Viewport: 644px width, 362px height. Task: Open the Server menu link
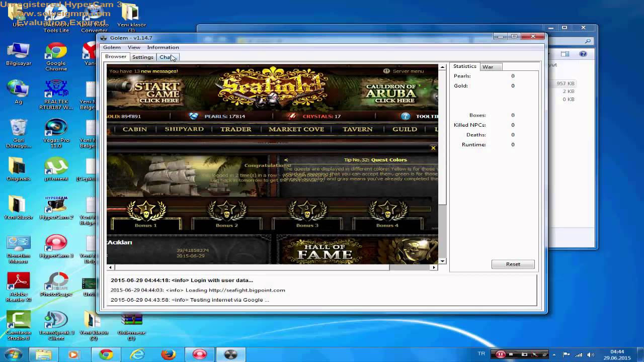(x=404, y=71)
